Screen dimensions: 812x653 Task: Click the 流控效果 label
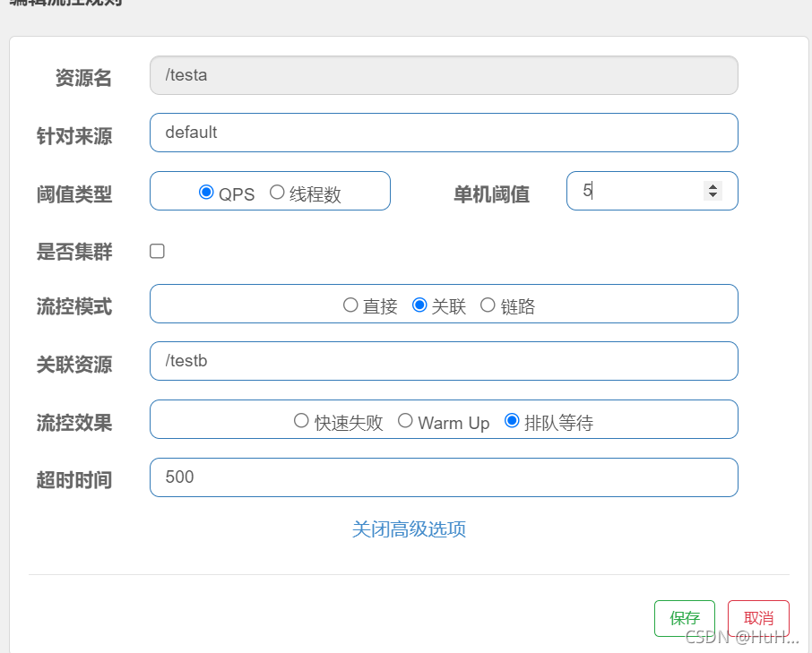(74, 424)
